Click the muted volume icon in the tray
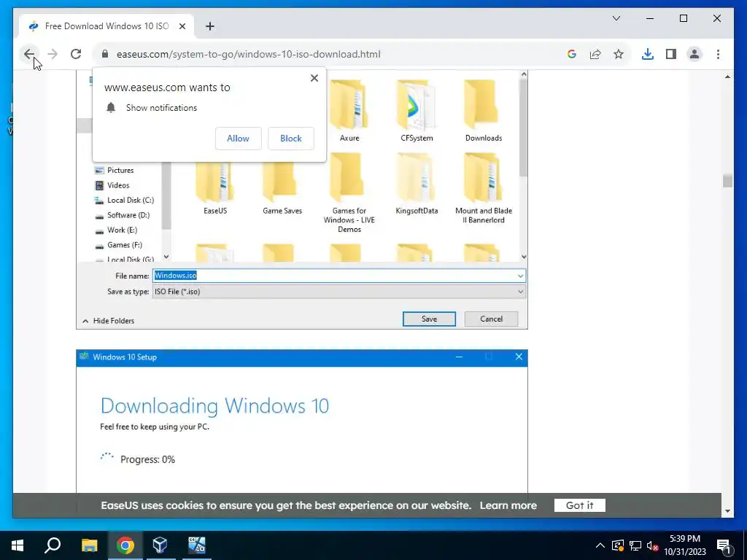Screen dimensions: 747x560 [652, 545]
